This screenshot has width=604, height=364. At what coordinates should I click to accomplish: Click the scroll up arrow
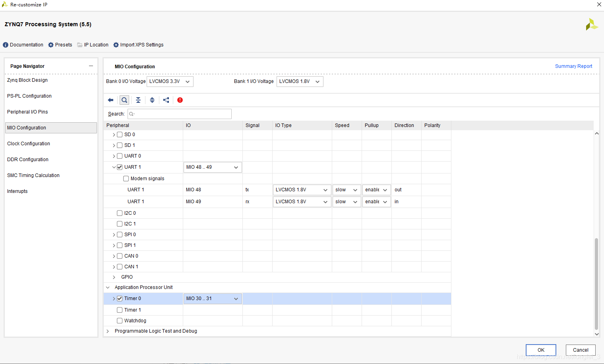click(596, 133)
